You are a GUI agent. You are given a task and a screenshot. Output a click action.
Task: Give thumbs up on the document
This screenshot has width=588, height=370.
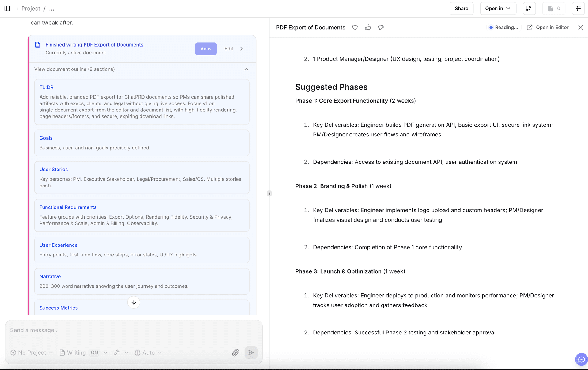(368, 27)
